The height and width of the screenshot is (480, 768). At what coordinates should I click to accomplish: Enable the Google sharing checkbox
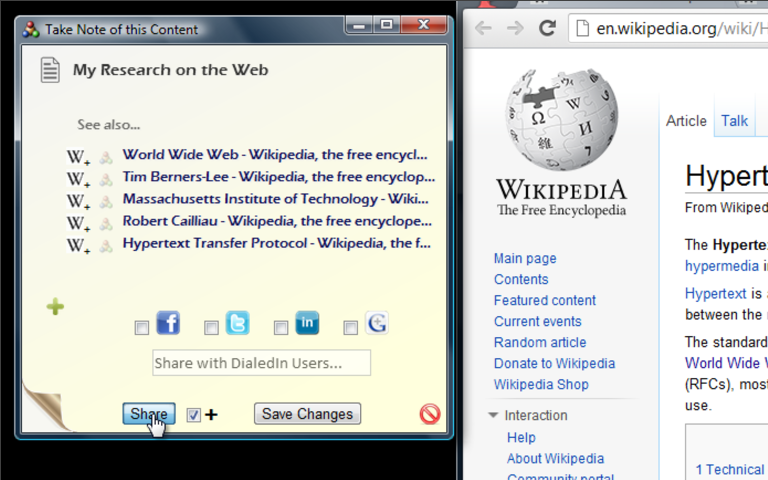coord(350,328)
